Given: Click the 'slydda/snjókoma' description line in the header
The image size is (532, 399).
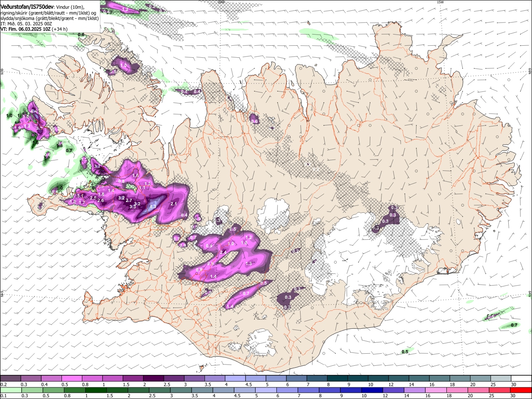Looking at the screenshot, I should [x=49, y=18].
